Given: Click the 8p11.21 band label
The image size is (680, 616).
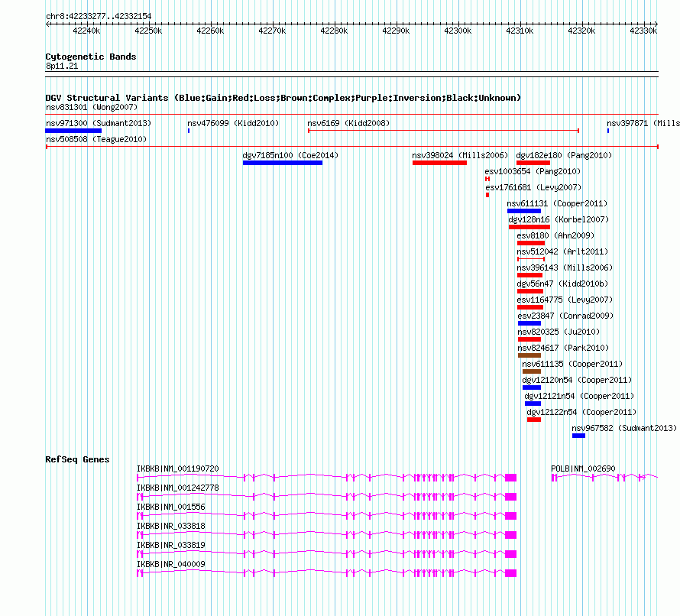Looking at the screenshot, I should [x=62, y=66].
